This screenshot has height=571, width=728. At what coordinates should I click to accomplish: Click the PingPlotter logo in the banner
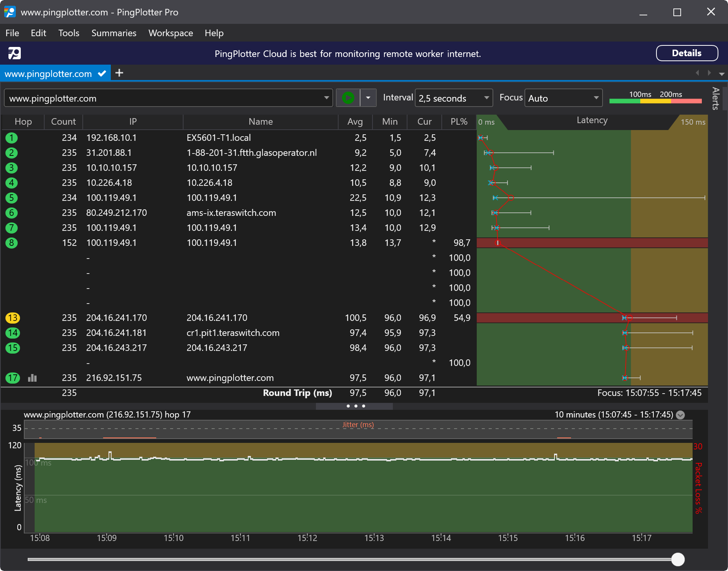[15, 53]
